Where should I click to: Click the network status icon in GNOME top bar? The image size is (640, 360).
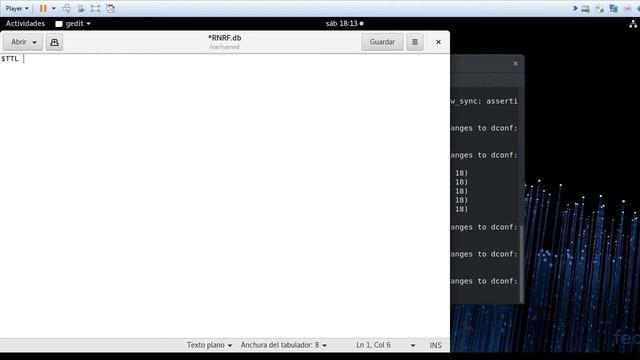633,24
